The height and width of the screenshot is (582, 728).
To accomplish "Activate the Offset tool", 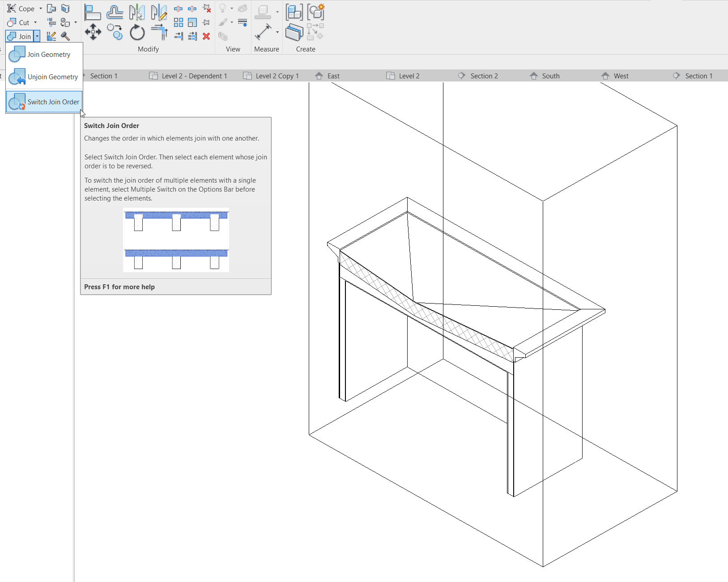I will 115,12.
